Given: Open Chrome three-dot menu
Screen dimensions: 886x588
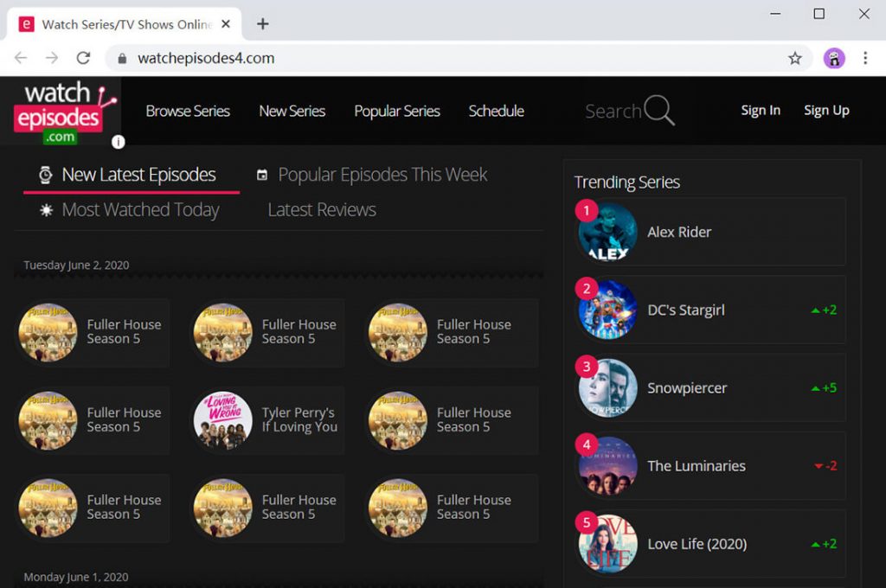Looking at the screenshot, I should [x=865, y=58].
